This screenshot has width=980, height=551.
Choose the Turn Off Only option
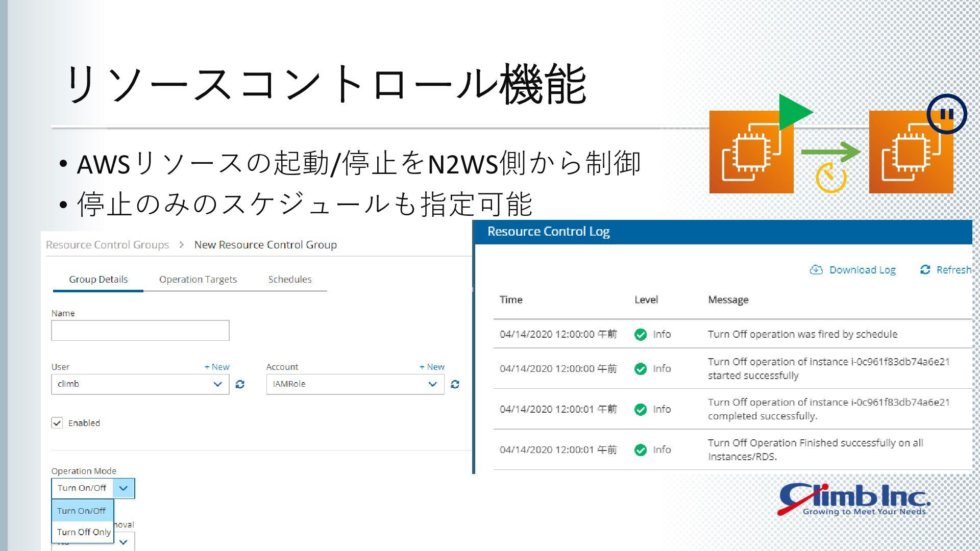pos(82,532)
